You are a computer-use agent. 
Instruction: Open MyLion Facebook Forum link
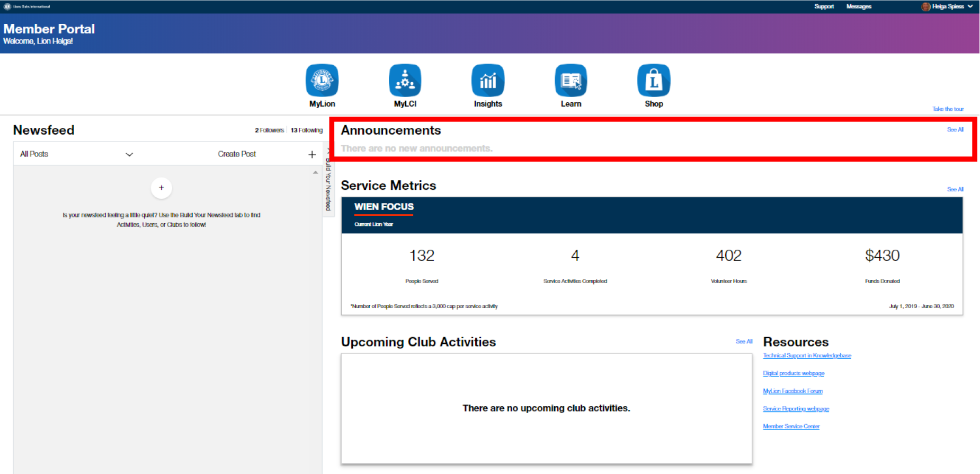792,391
